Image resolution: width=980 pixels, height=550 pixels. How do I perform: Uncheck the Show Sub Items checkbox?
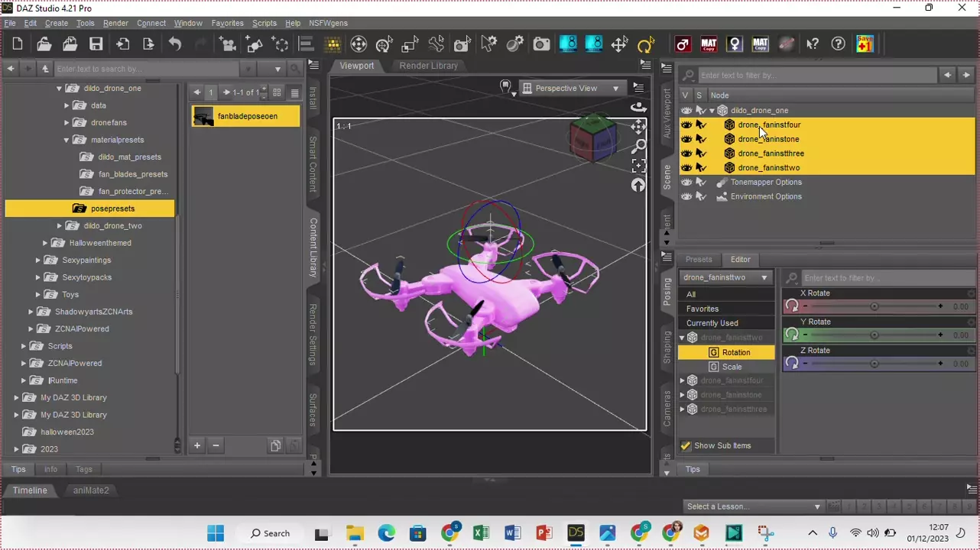point(686,446)
